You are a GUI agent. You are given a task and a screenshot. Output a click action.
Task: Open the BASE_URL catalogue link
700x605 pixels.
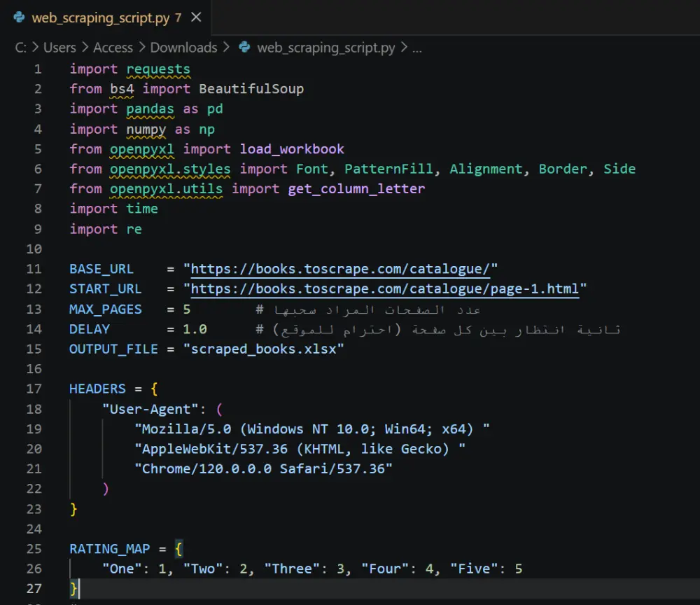click(x=340, y=269)
